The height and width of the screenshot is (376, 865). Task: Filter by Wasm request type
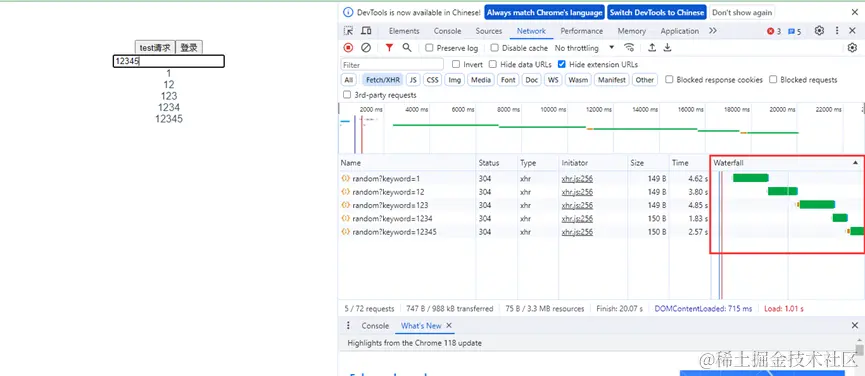point(578,80)
